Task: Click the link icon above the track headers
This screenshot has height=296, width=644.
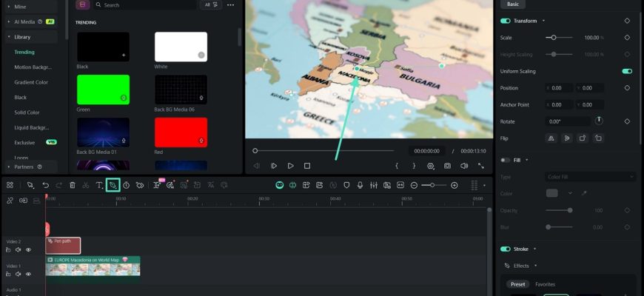Action: (x=10, y=201)
